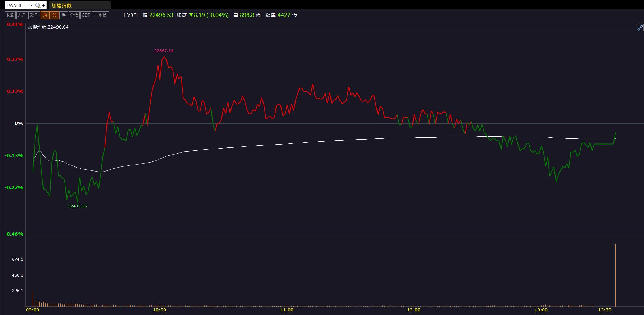
Task: Turn off the 均 average line toggle
Action: (45, 15)
